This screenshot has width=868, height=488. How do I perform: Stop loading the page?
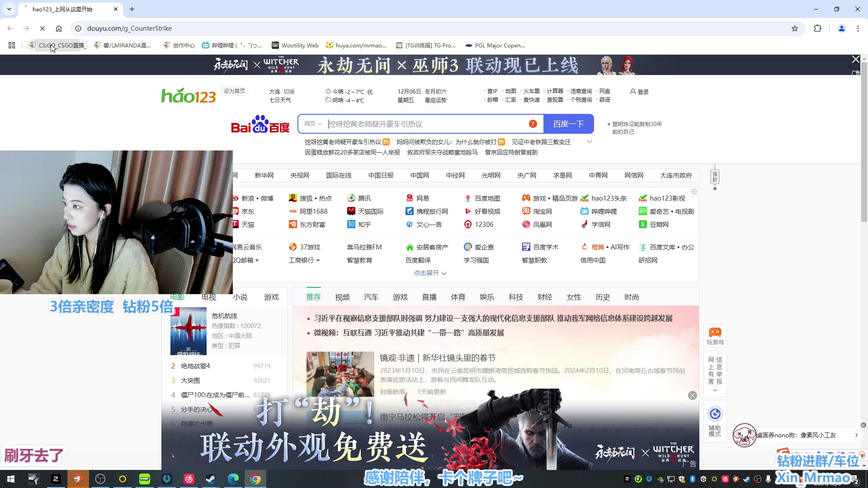(x=42, y=28)
